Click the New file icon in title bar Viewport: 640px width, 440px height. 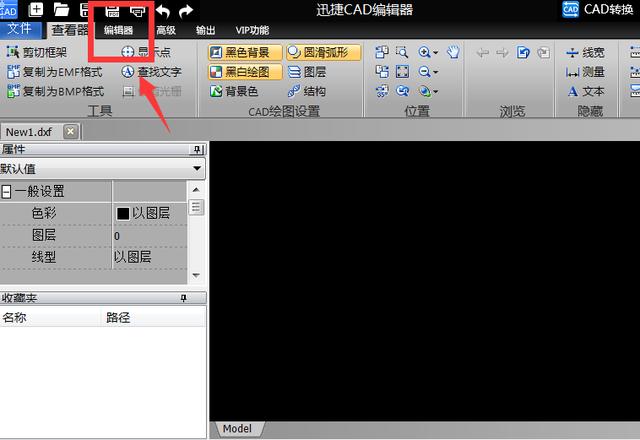36,9
